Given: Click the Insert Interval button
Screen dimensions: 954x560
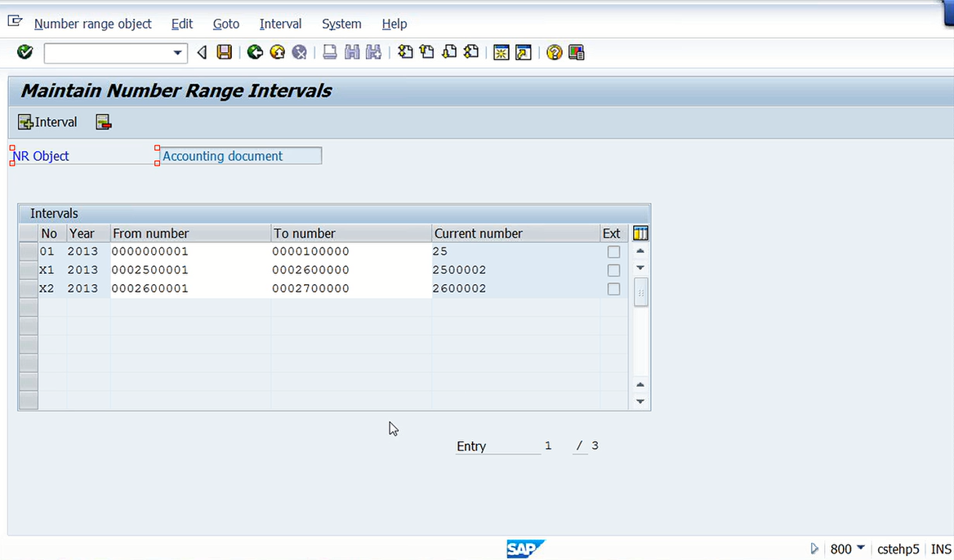Looking at the screenshot, I should (x=48, y=122).
